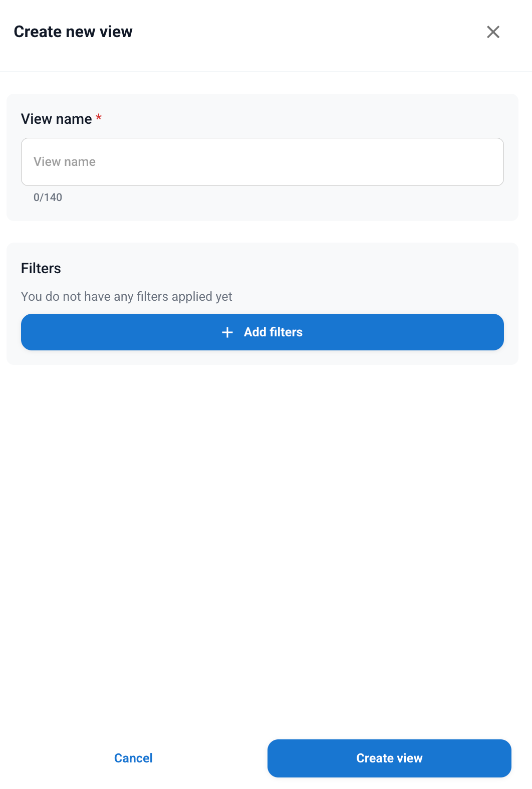Click the 'Add filters' label text
This screenshot has height=789, width=532.
click(x=273, y=332)
